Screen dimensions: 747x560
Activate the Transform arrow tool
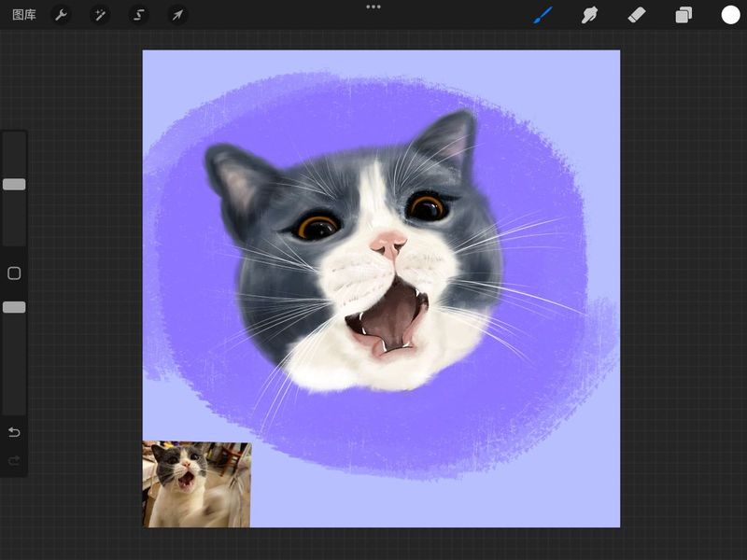177,15
